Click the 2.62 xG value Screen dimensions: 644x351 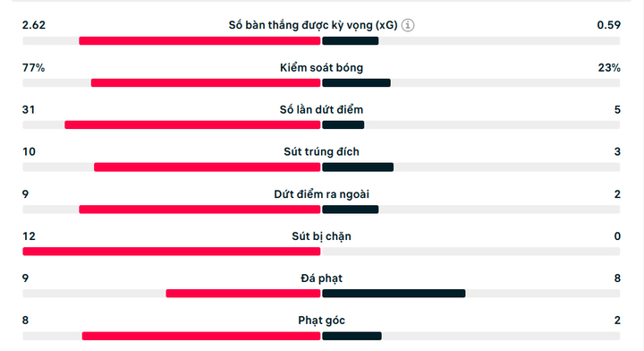pos(34,25)
